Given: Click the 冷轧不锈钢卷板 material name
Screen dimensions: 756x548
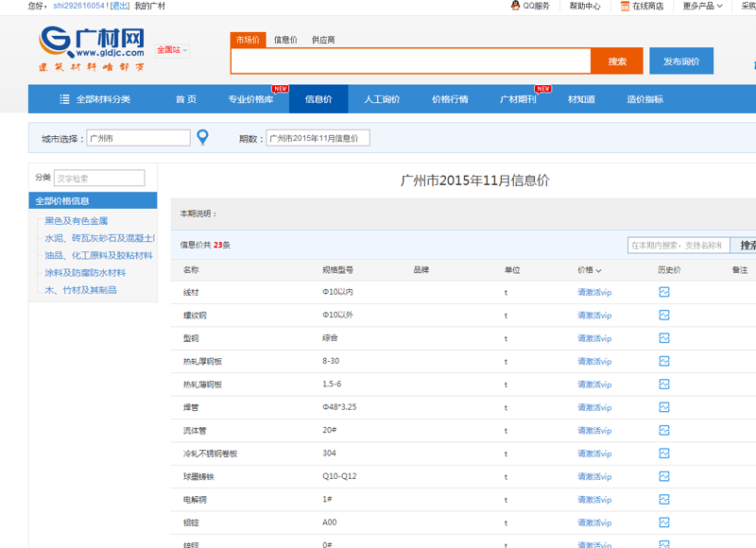Looking at the screenshot, I should 210,454.
